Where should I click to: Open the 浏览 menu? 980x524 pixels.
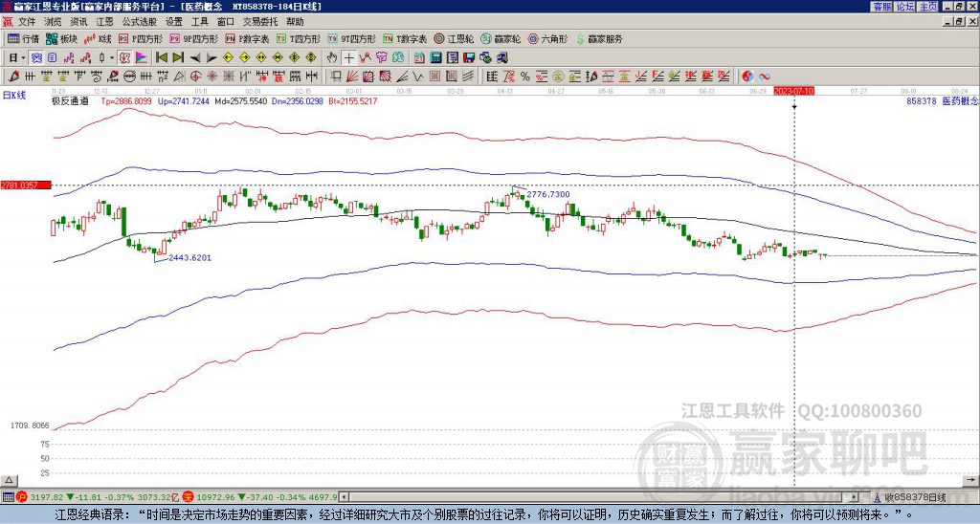tap(53, 22)
